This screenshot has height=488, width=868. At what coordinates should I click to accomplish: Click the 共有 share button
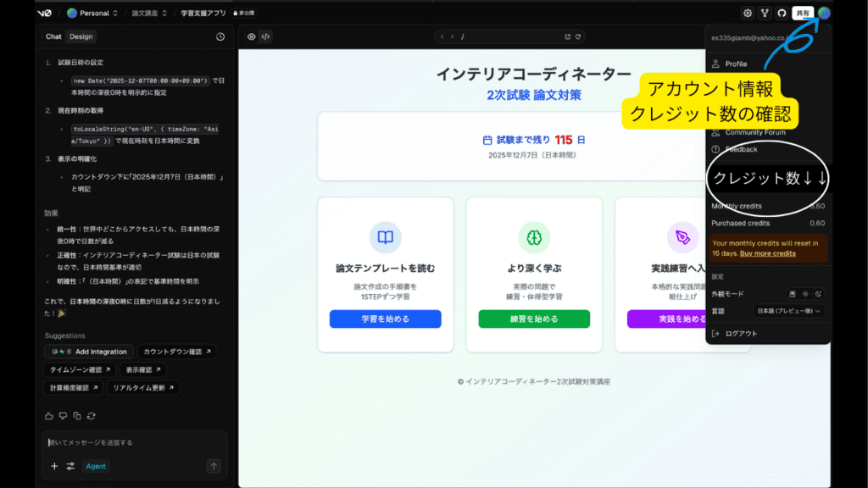(x=802, y=13)
